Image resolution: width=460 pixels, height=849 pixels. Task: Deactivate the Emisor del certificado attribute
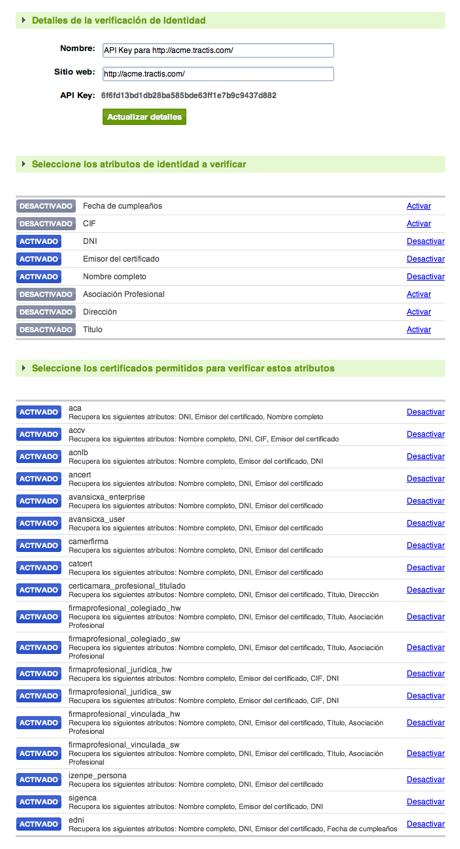[425, 259]
